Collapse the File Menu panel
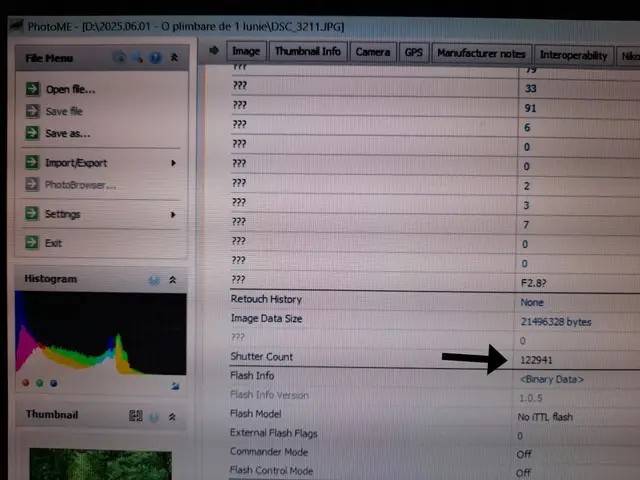 point(174,58)
